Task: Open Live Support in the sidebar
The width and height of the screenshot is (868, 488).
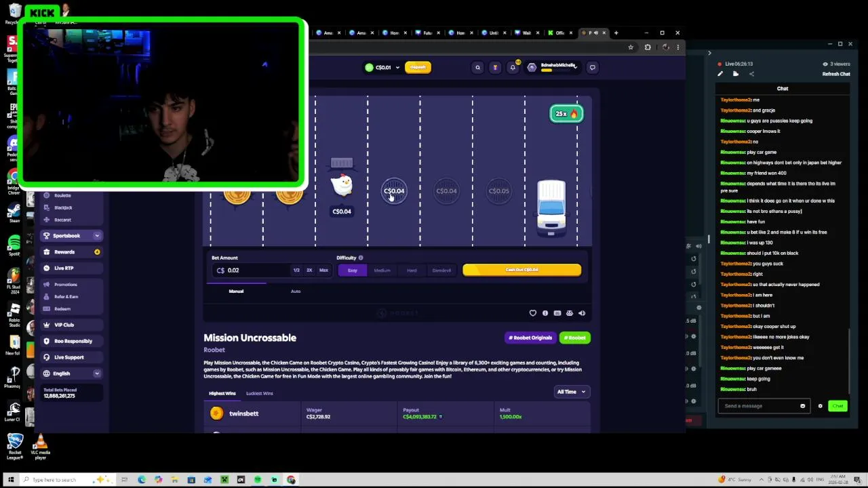Action: pos(71,357)
